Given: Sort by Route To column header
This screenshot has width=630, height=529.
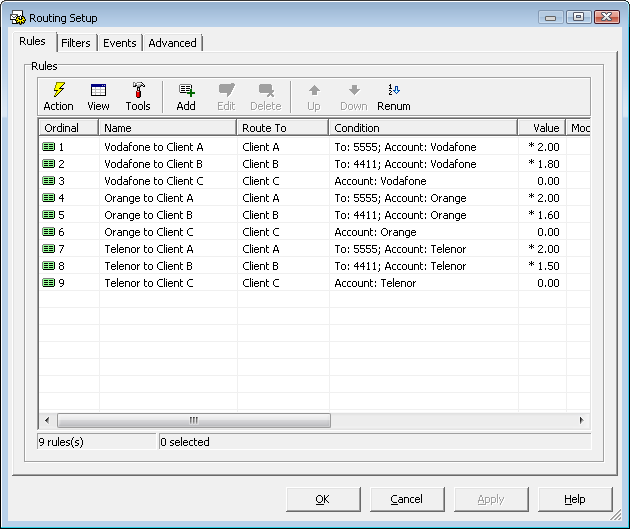Looking at the screenshot, I should [282, 128].
